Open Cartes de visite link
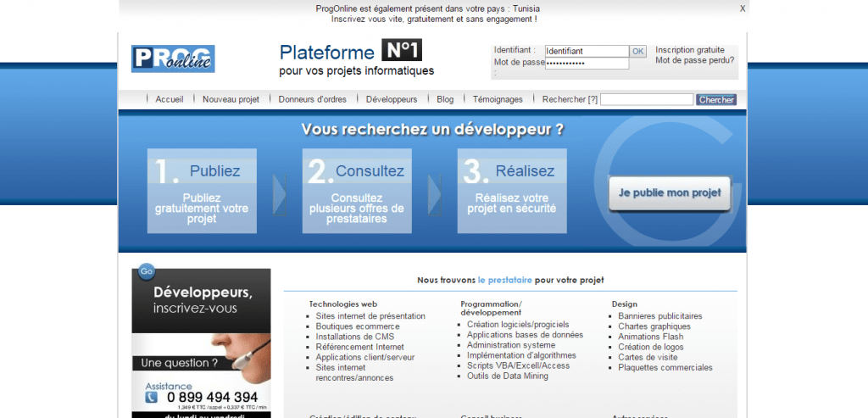Viewport: 868px width, 418px height. [648, 357]
